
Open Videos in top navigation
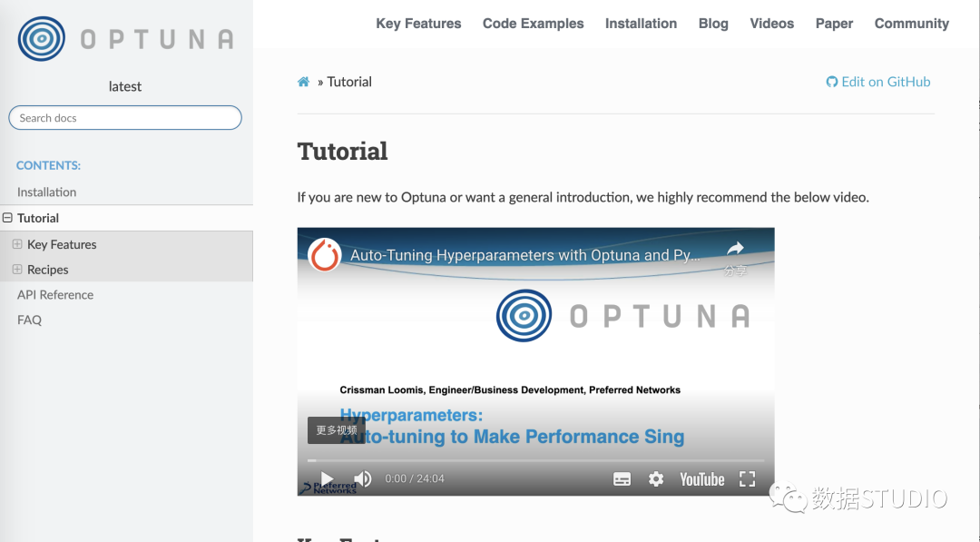[772, 24]
